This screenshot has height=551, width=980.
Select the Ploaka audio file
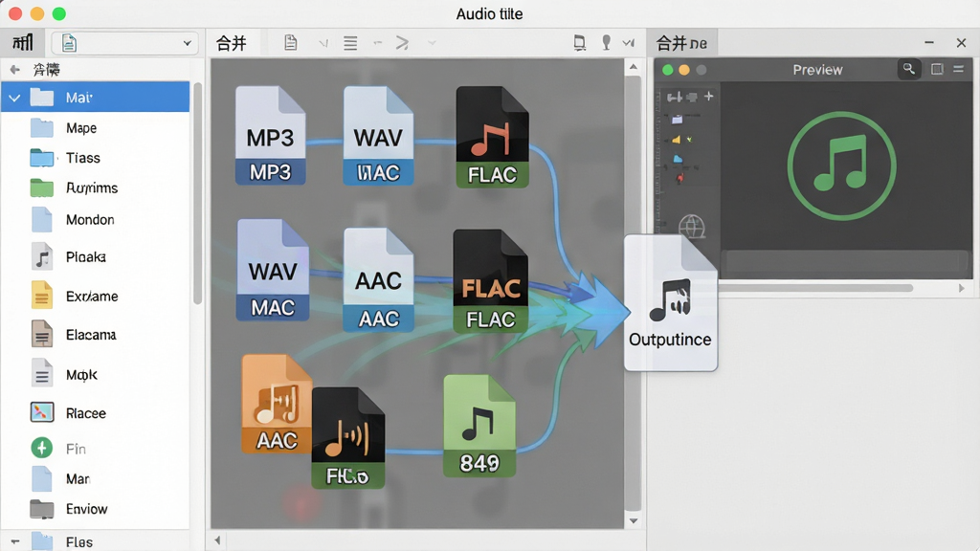point(95,256)
